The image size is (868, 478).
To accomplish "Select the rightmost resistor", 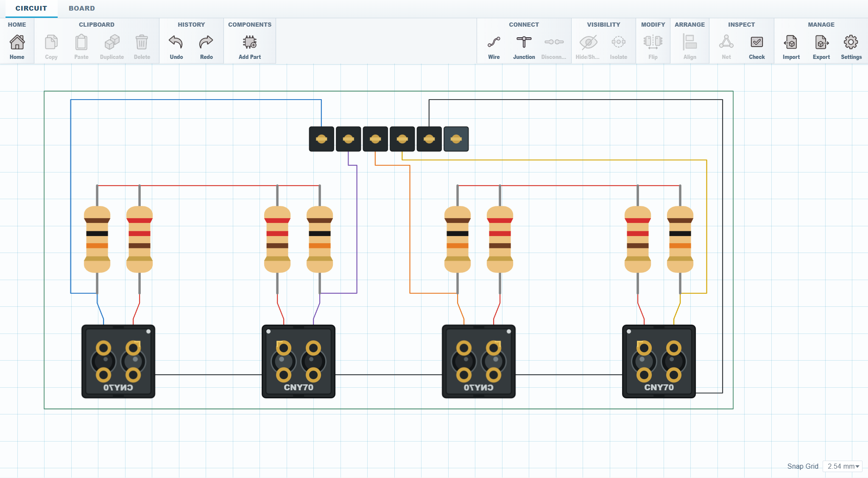I will click(x=680, y=239).
